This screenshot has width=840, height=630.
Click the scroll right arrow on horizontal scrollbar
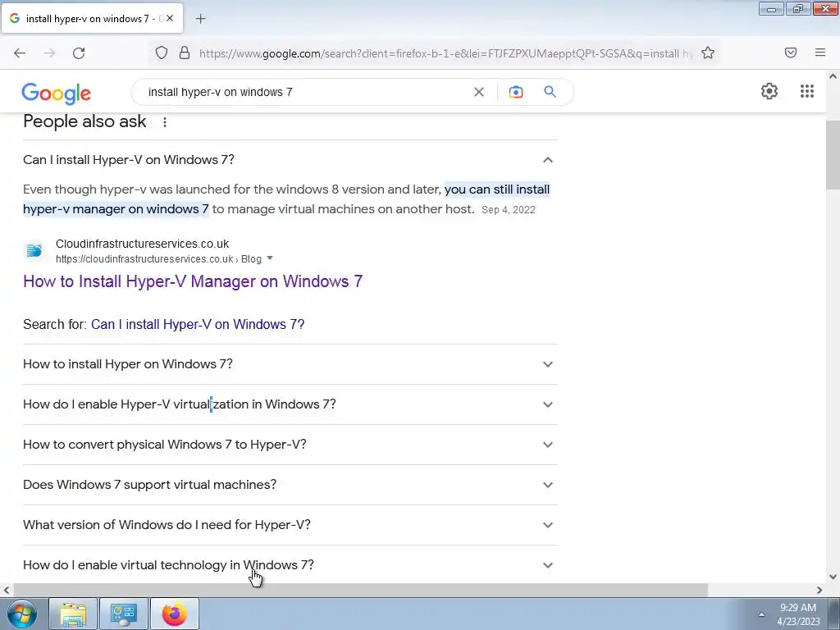tap(819, 591)
